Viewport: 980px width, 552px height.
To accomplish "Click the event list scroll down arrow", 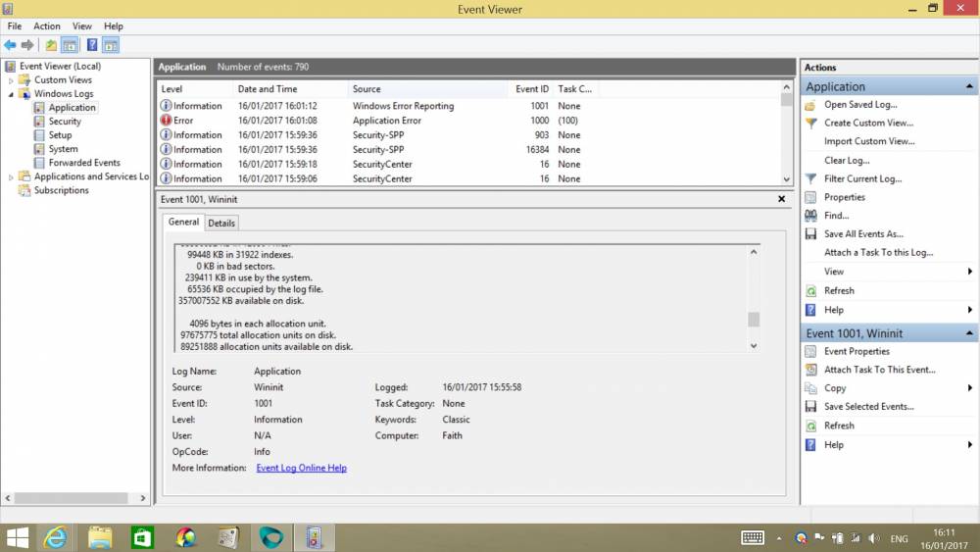I will 786,179.
